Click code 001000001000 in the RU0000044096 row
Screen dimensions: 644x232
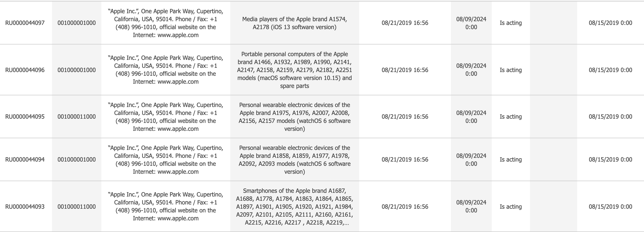coord(77,70)
